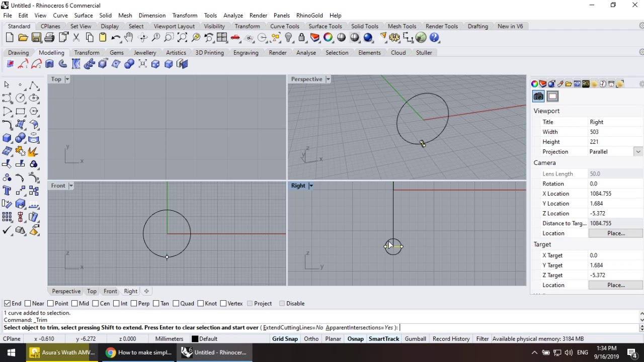Toggle Gumball in status bar
644x362 pixels.
click(x=415, y=339)
